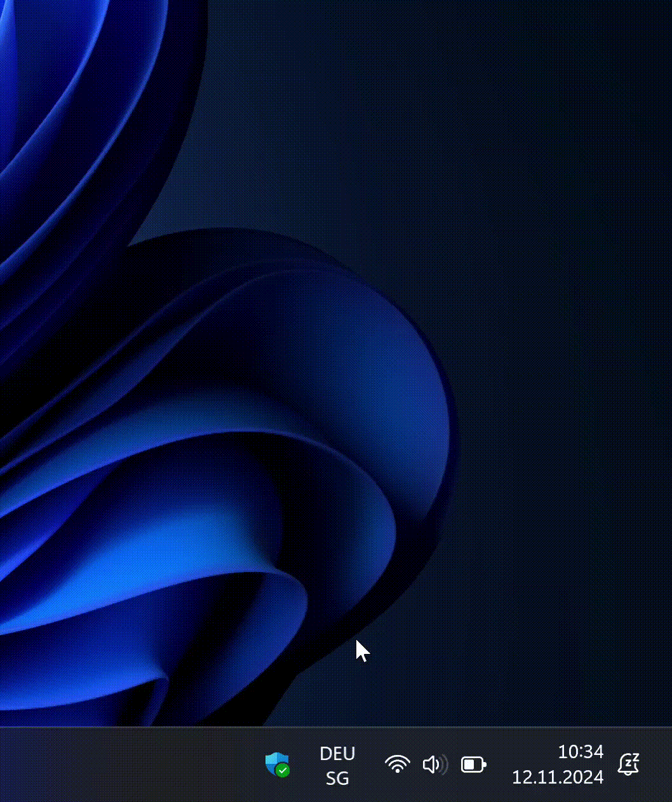Open Windows Security from the tray shield icon
Viewport: 672px width, 802px height.
(x=278, y=765)
